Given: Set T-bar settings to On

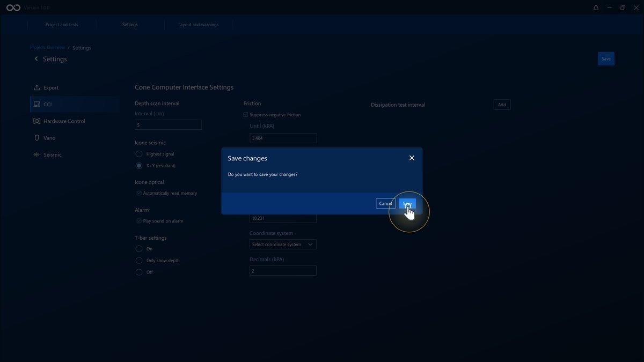Looking at the screenshot, I should (139, 249).
